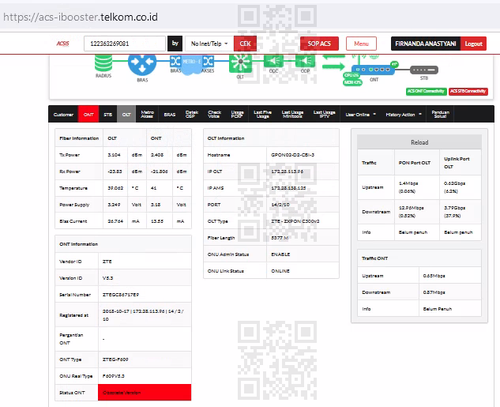Click the OLT Type value cell

303,221
